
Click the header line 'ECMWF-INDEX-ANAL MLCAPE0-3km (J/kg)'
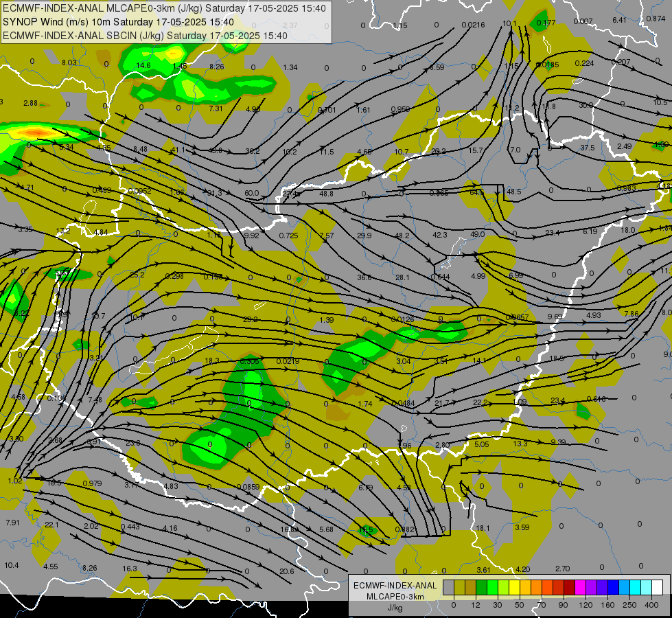click(164, 8)
